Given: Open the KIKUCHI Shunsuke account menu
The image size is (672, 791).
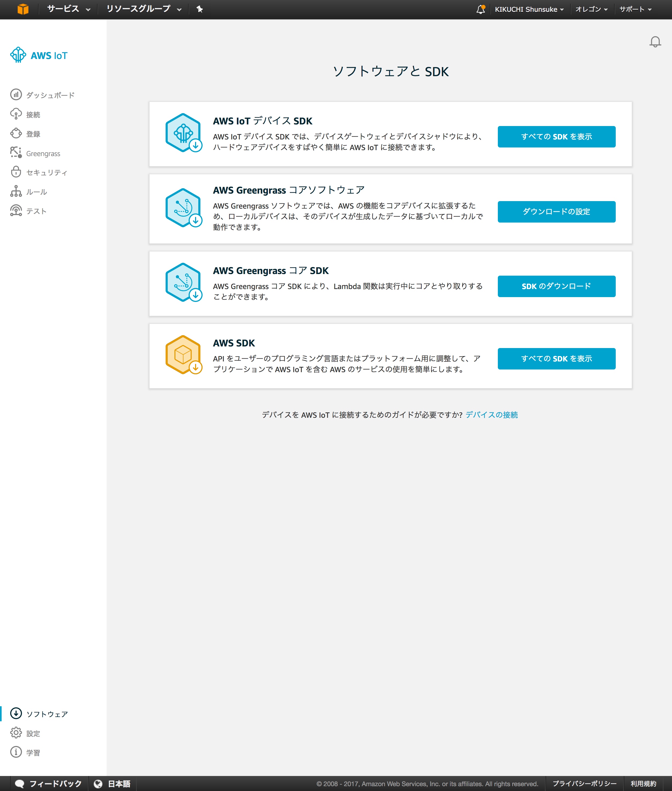Looking at the screenshot, I should 529,9.
